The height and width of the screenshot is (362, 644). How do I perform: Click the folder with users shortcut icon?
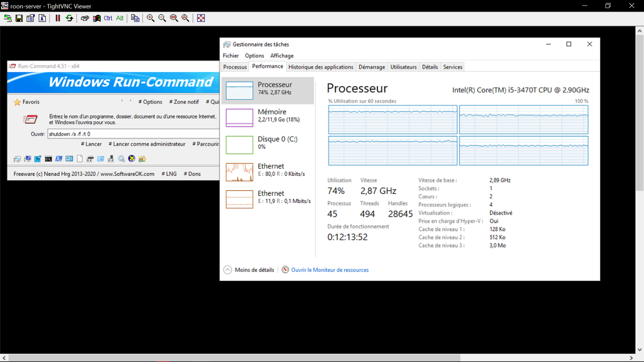142,159
